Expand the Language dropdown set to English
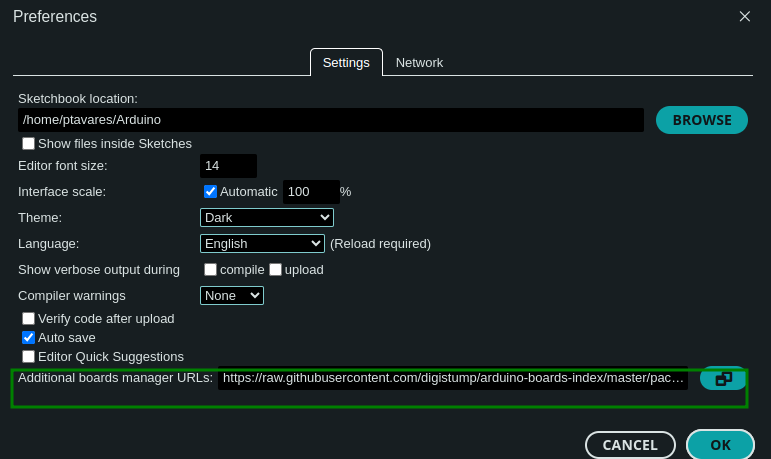Screen dimensions: 771x459 pyautogui.click(x=262, y=243)
